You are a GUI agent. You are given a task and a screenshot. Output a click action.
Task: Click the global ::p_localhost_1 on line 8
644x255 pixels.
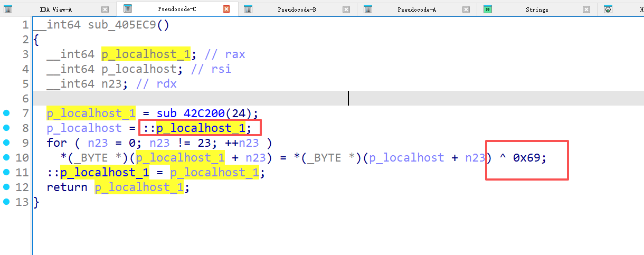(200, 128)
